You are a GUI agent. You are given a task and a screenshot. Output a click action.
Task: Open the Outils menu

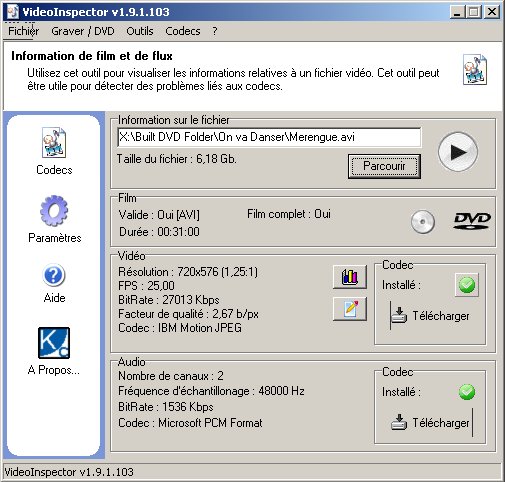tap(140, 31)
